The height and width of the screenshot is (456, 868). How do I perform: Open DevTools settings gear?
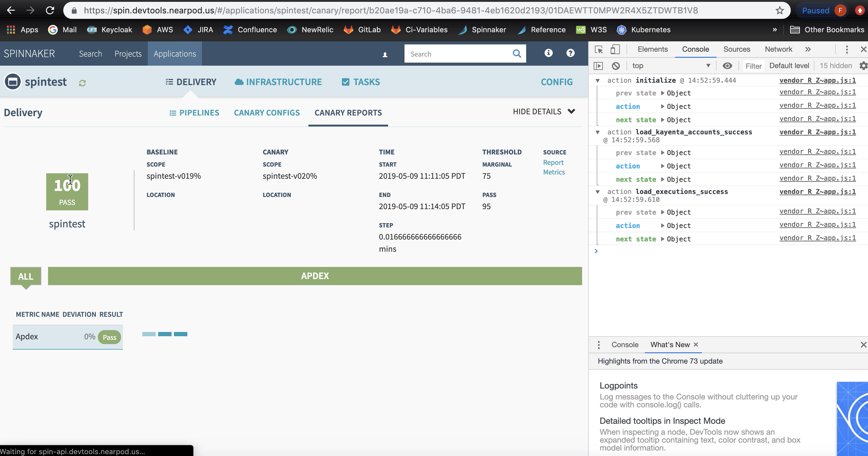pos(863,66)
